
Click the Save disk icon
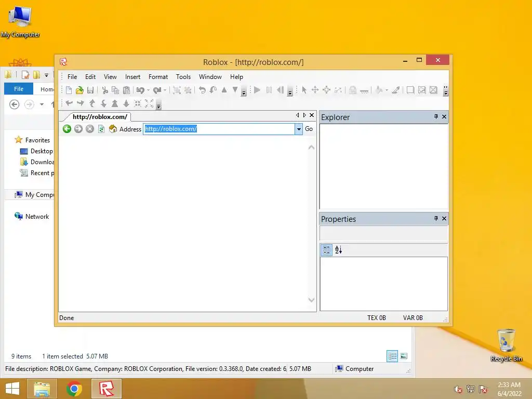pyautogui.click(x=90, y=90)
